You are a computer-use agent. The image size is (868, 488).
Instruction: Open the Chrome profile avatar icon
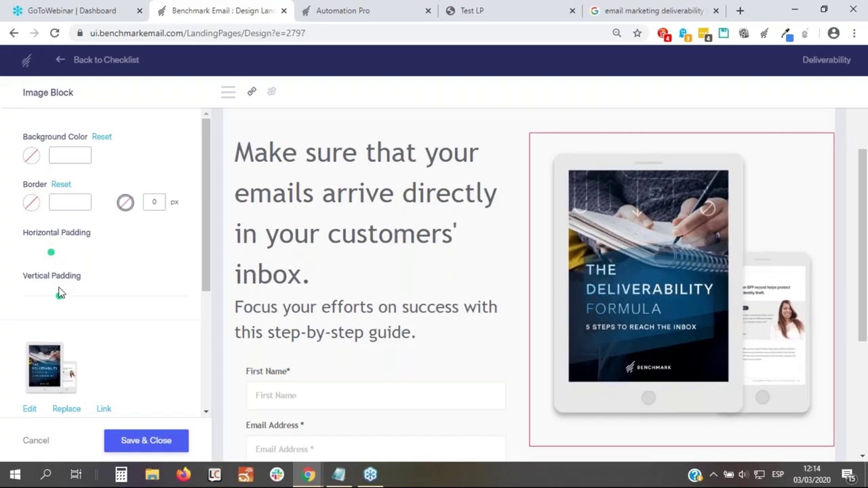833,33
